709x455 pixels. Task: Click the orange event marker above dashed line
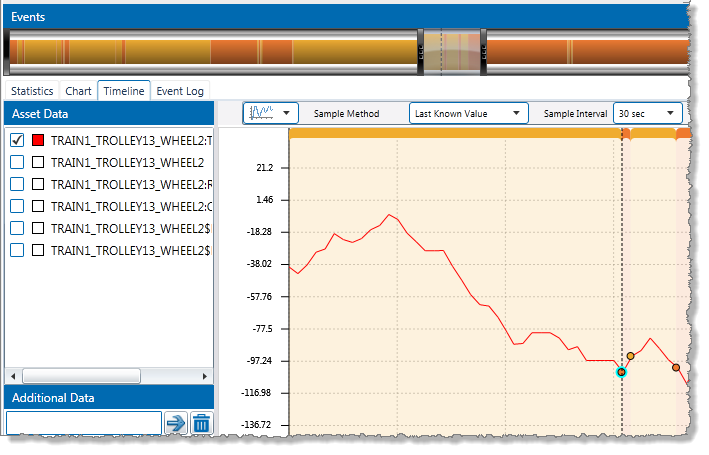coord(626,133)
